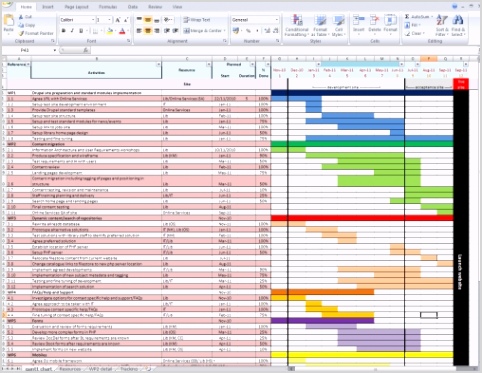This screenshot has width=482, height=373.
Task: Click the Clear button
Action: coord(414,33)
